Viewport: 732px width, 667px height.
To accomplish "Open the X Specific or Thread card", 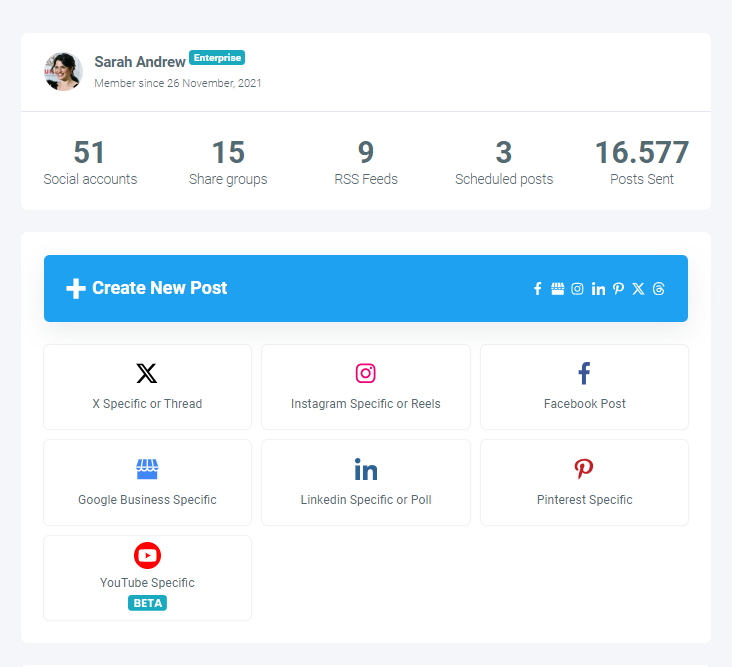I will (x=148, y=387).
